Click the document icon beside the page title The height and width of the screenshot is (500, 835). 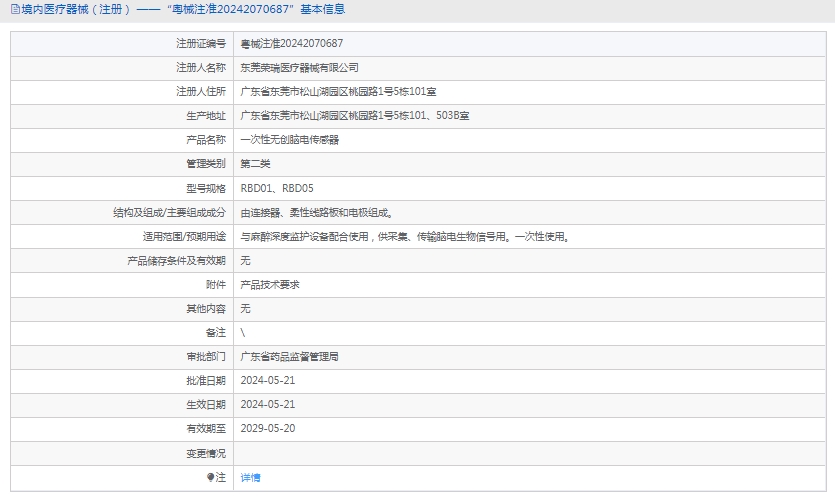[15, 9]
